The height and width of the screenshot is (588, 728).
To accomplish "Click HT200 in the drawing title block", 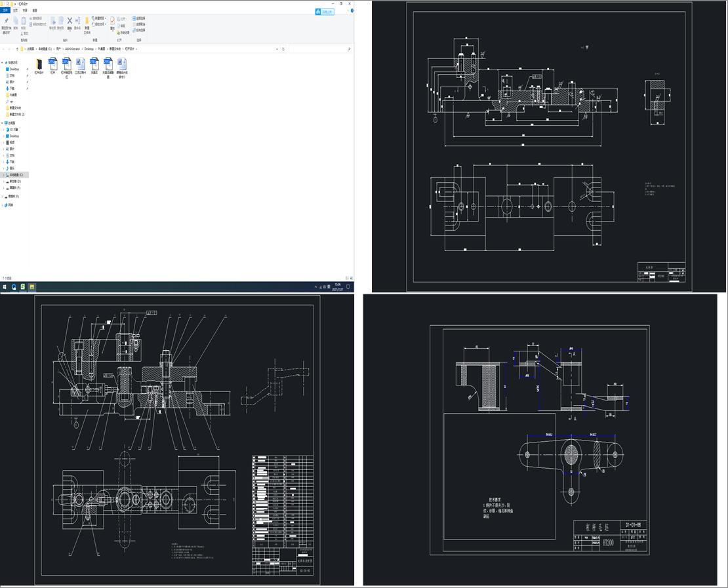I will (x=608, y=543).
